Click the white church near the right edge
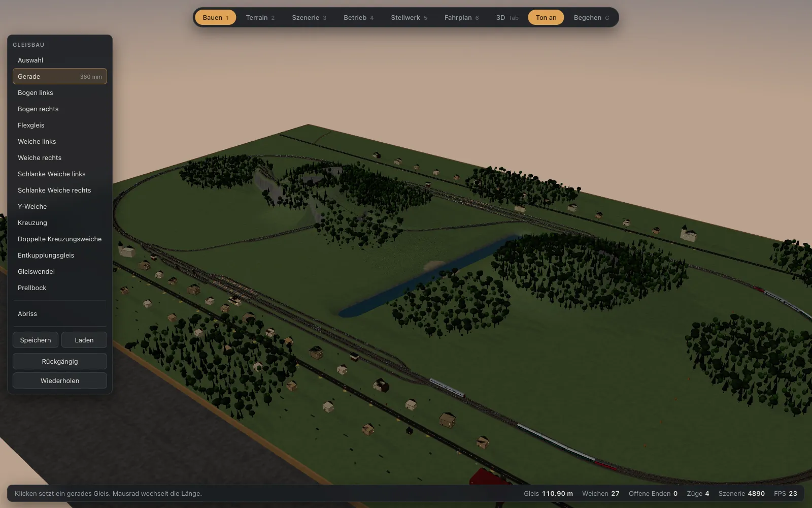The width and height of the screenshot is (812, 508). 689,233
